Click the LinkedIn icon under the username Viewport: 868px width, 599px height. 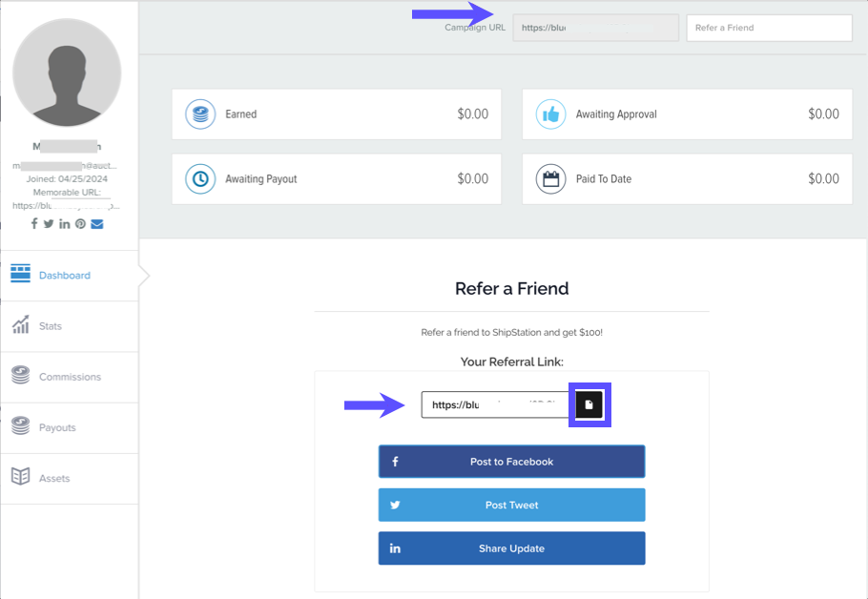pos(65,223)
